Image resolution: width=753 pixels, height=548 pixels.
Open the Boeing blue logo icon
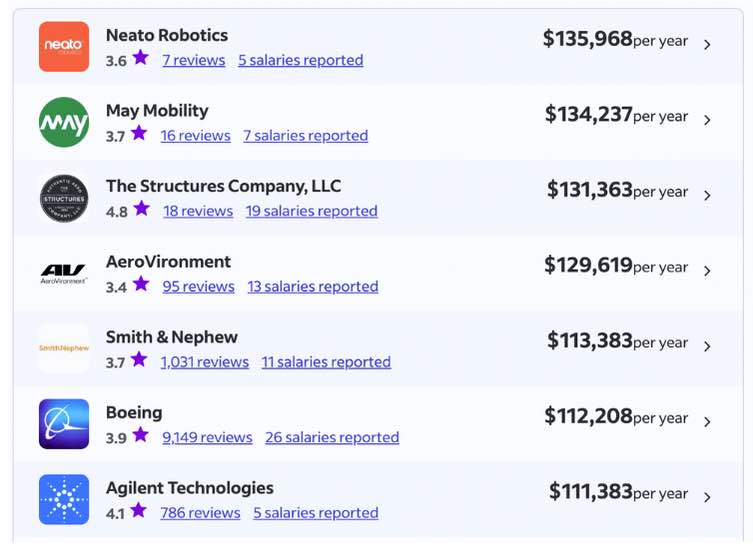(64, 424)
